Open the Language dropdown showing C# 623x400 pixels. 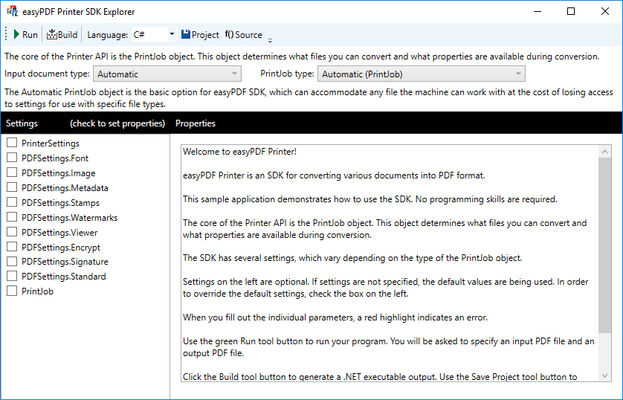point(155,35)
